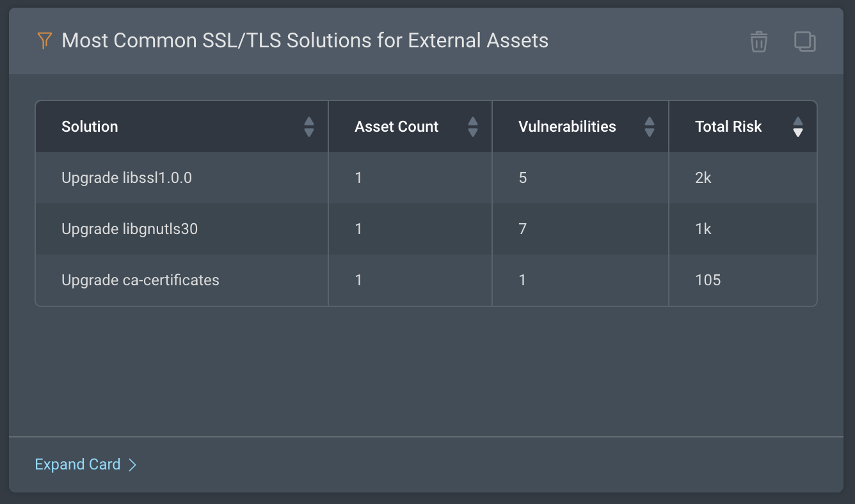Select the Upgrade libgnutls30 solution
The image size is (855, 504).
[129, 229]
